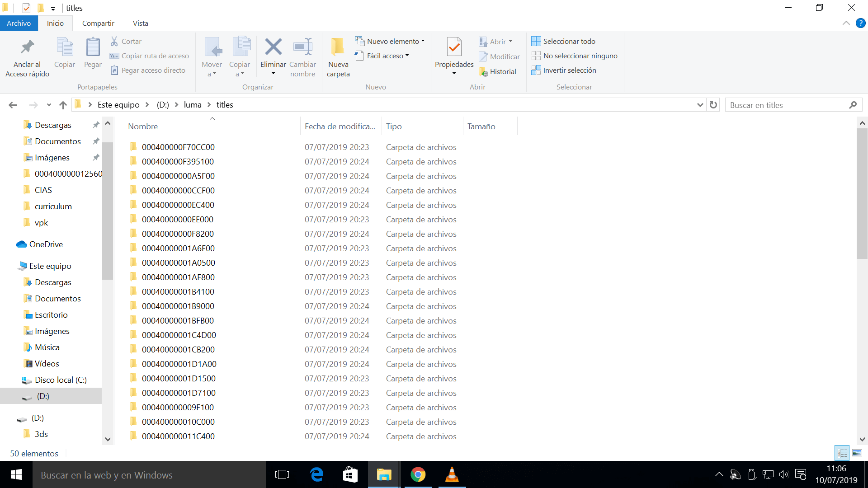This screenshot has width=868, height=488.
Task: Click the help question mark icon
Action: [x=860, y=23]
